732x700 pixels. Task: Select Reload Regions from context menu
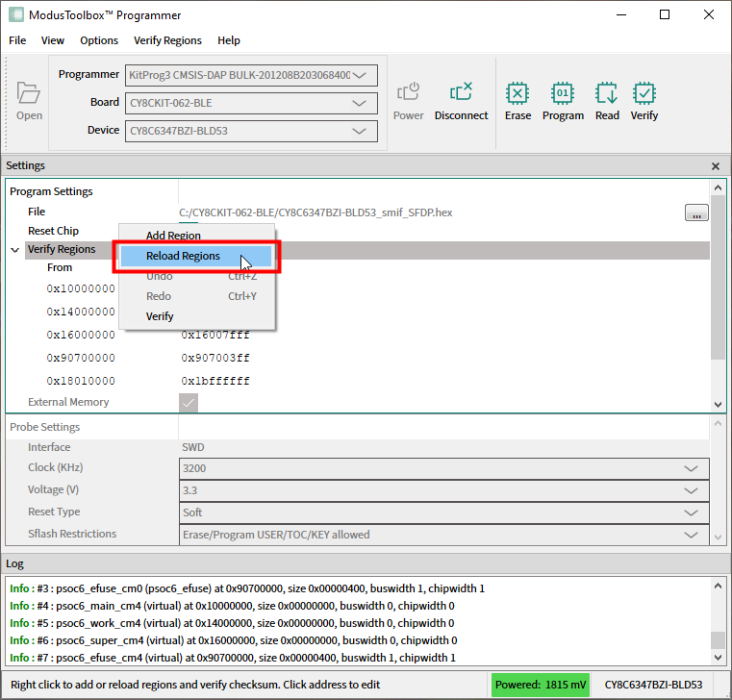click(x=183, y=257)
